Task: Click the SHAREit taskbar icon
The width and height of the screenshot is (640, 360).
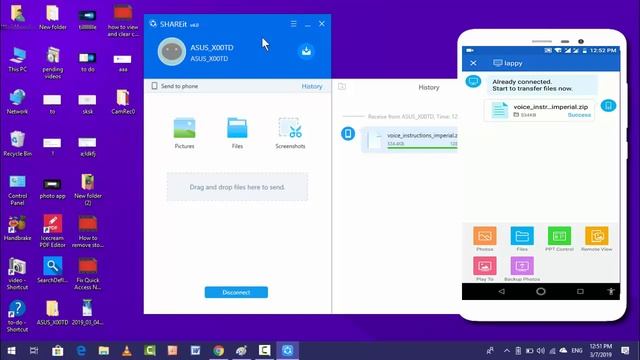Action: [287, 350]
